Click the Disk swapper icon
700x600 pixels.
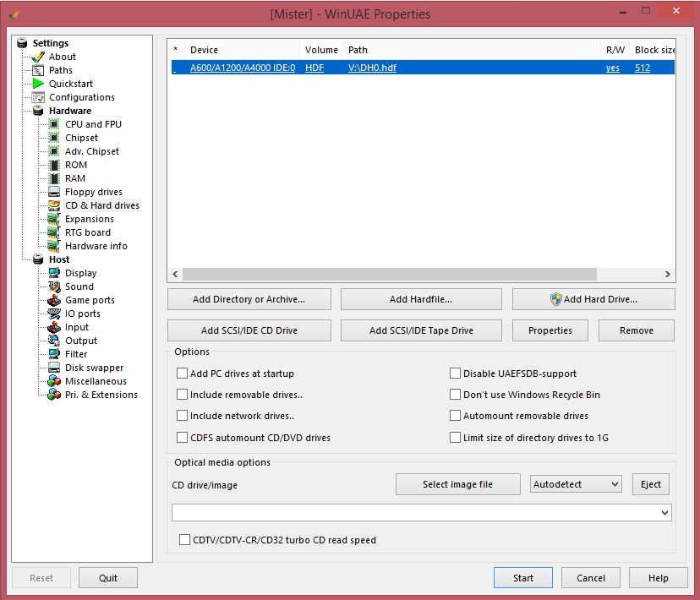[54, 368]
